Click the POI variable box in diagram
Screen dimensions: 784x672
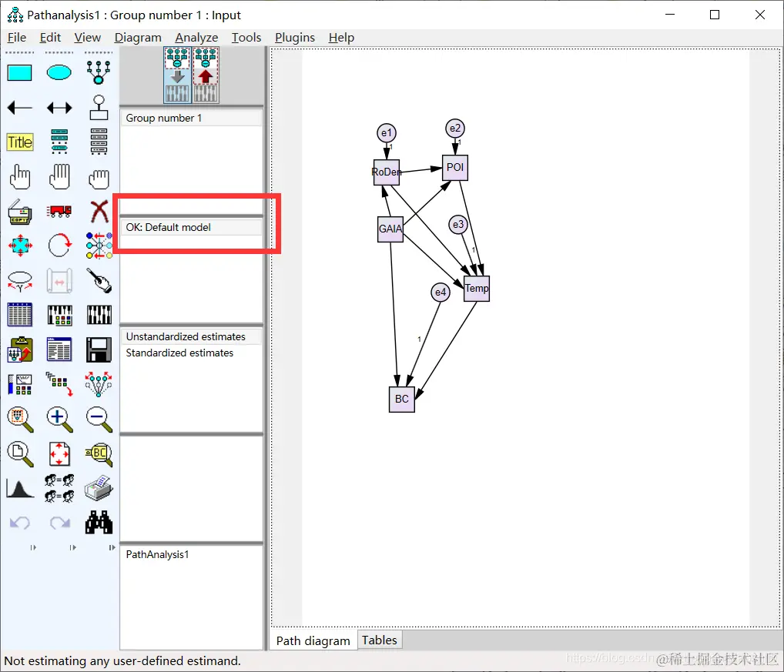pyautogui.click(x=455, y=167)
